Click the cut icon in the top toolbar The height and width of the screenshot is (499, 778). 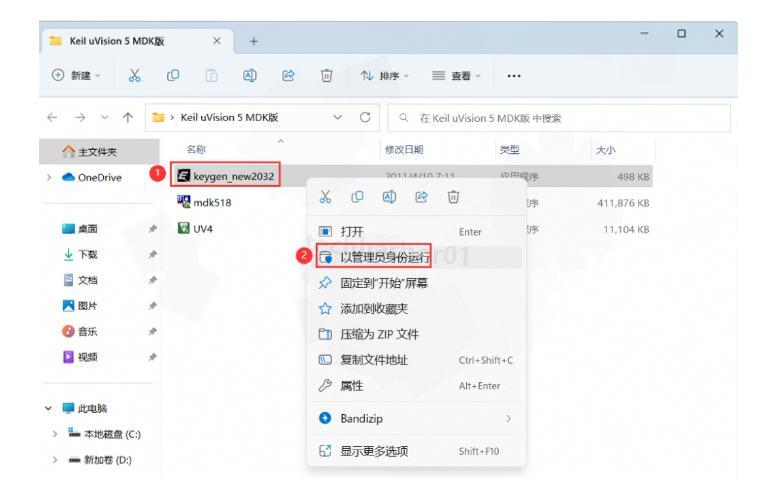134,76
